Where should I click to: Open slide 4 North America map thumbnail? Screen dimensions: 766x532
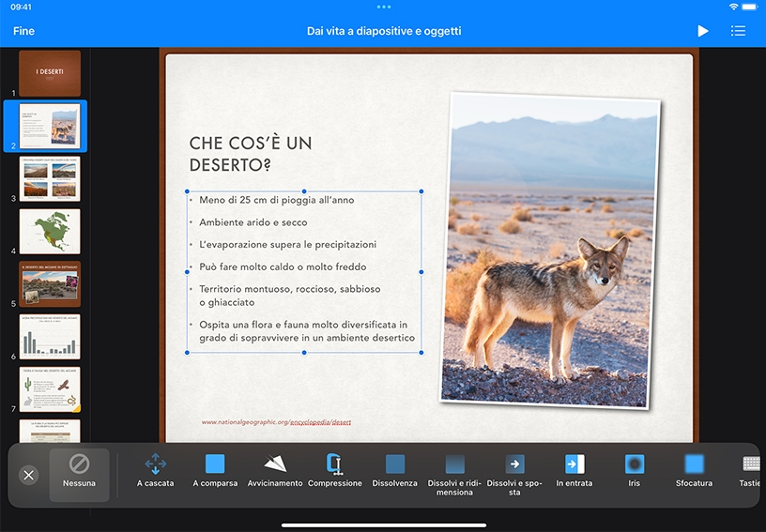click(50, 232)
